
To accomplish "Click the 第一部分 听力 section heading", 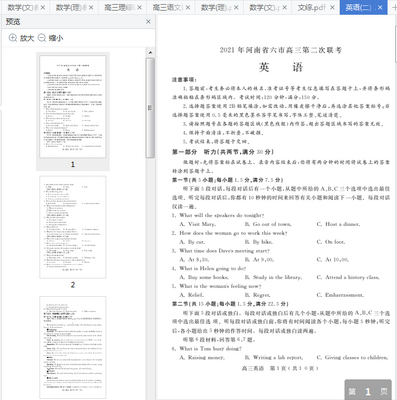I will [223, 152].
